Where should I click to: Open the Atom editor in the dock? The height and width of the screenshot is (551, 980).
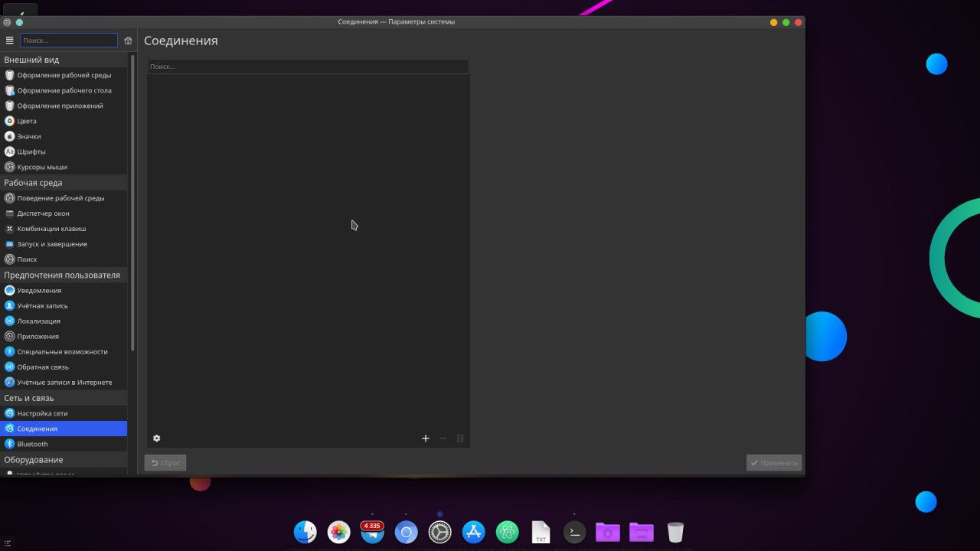pyautogui.click(x=508, y=532)
